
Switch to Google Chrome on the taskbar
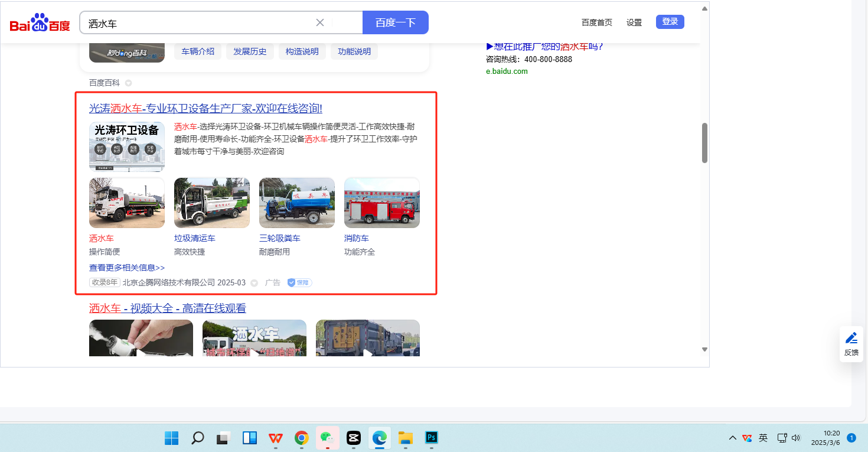tap(301, 438)
